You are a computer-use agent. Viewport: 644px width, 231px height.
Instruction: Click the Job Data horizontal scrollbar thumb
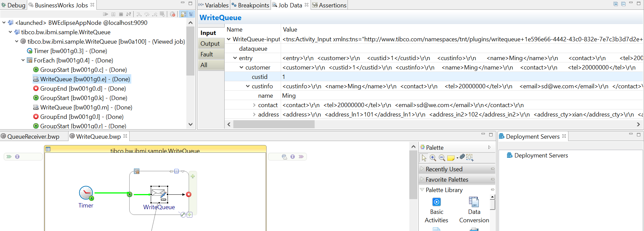click(274, 124)
